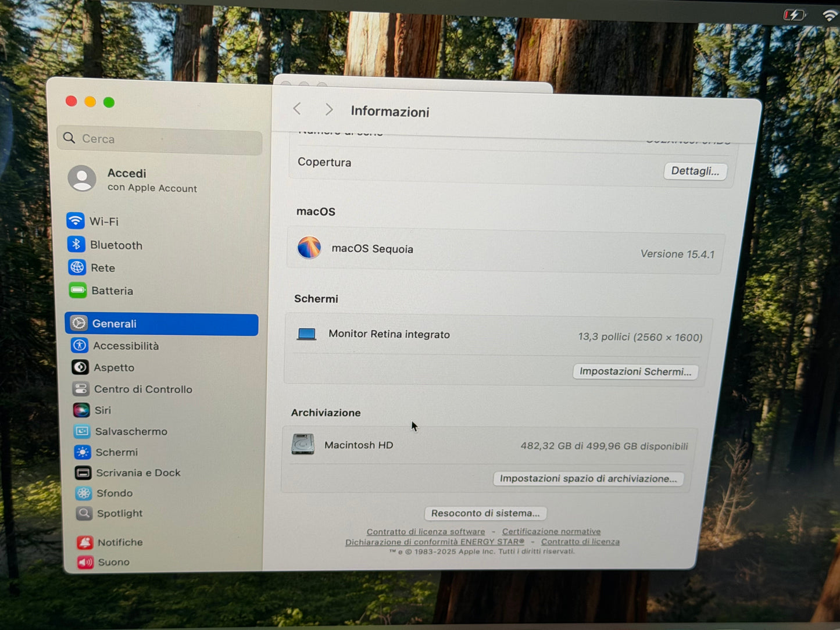The image size is (840, 630).
Task: Open Siri settings
Action: click(x=92, y=410)
